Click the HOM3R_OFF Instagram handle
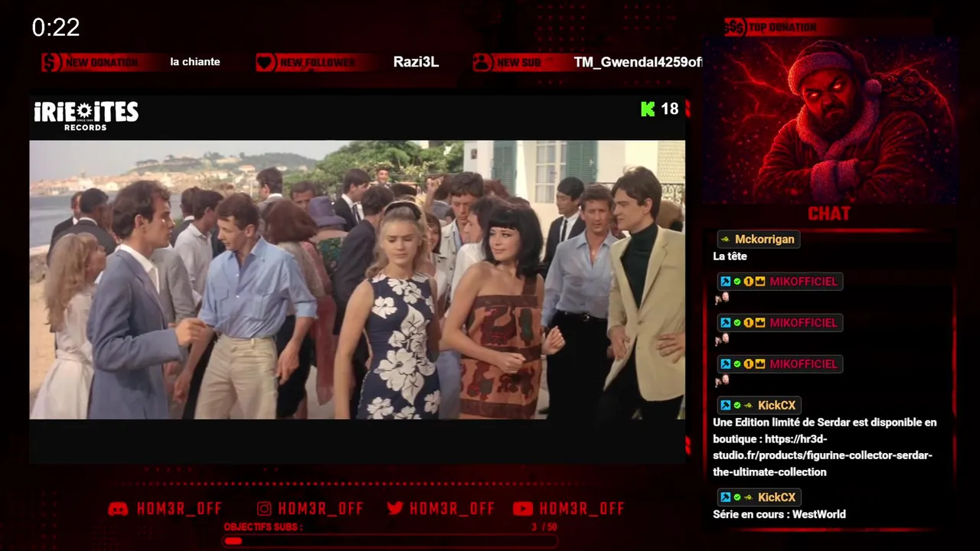Image resolution: width=980 pixels, height=551 pixels. (x=321, y=509)
